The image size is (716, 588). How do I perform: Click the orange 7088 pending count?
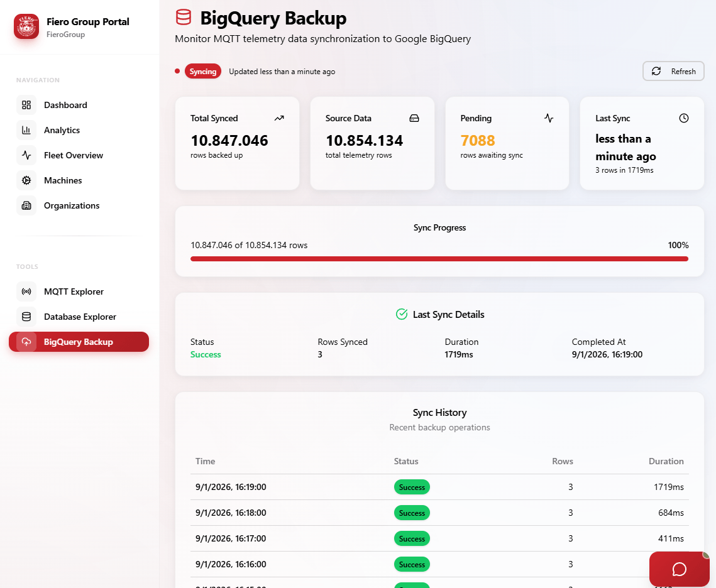pos(478,140)
